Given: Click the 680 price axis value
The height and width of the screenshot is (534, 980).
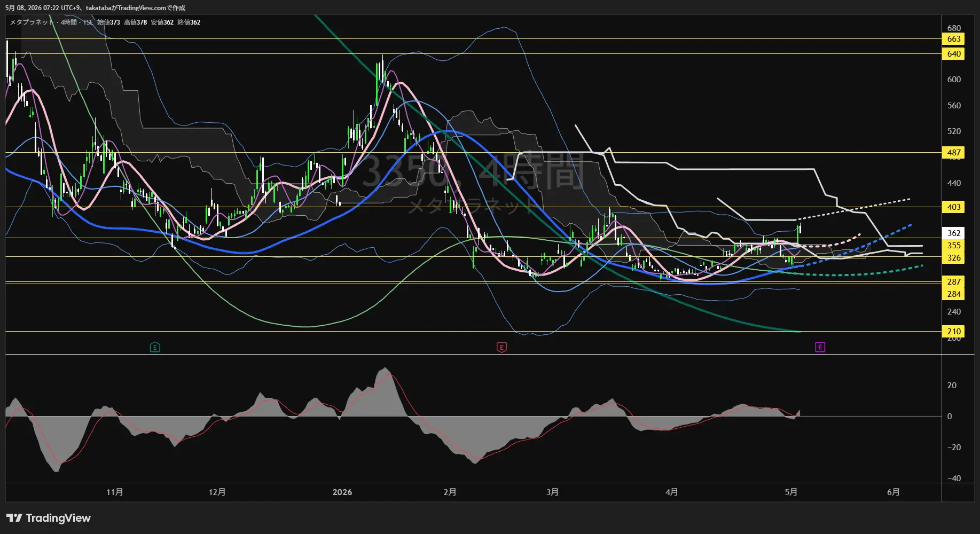Looking at the screenshot, I should (x=954, y=28).
